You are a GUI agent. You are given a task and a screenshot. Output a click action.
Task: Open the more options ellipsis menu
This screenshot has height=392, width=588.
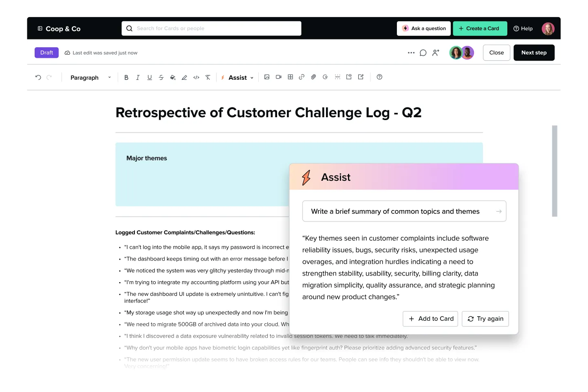pyautogui.click(x=411, y=53)
